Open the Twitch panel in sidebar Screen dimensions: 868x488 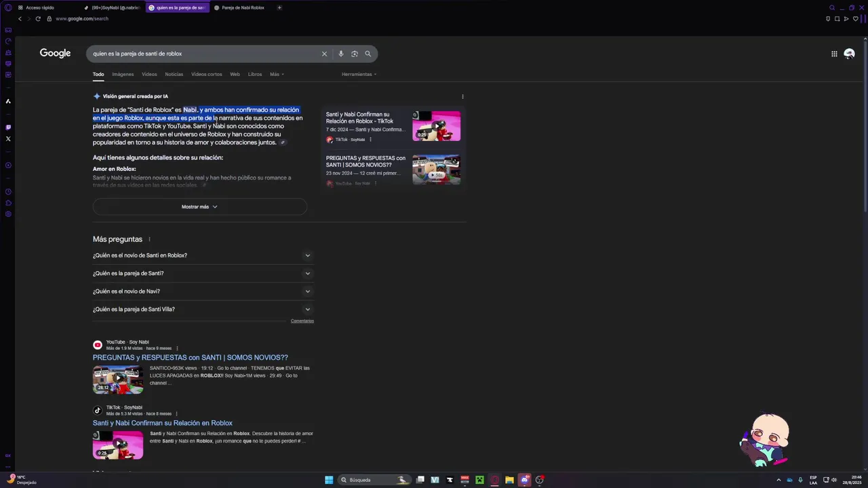[8, 127]
